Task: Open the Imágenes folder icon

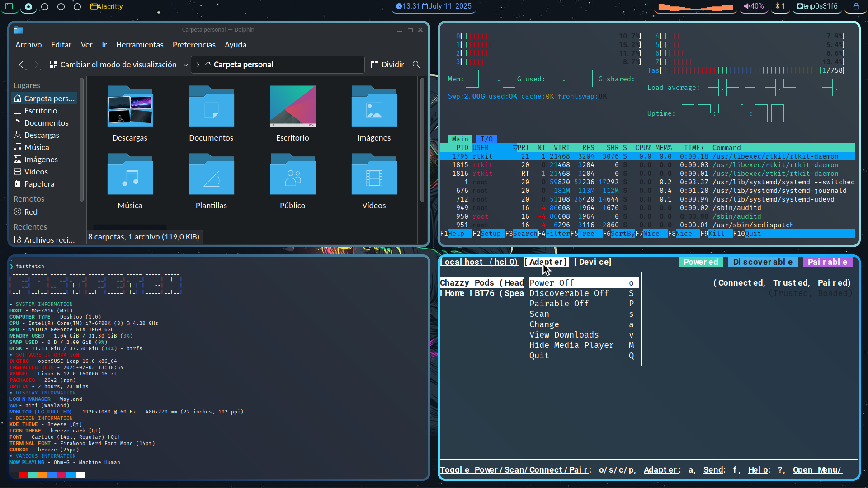Action: coord(374,106)
